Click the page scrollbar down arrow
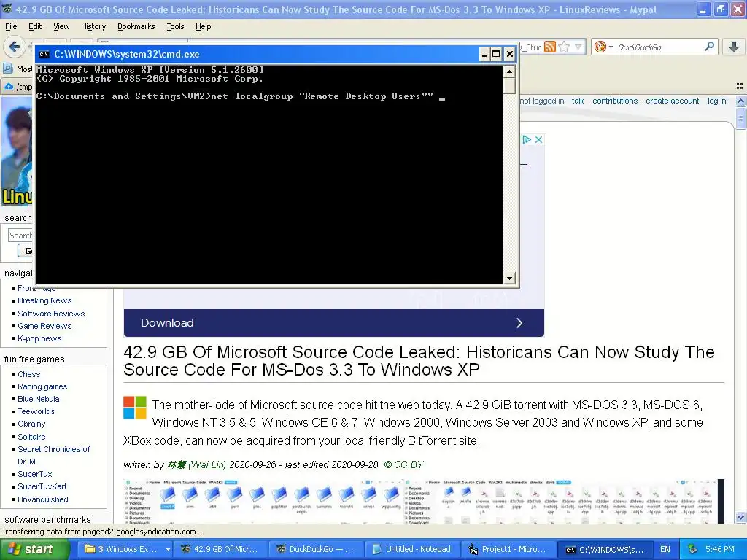 (740, 517)
